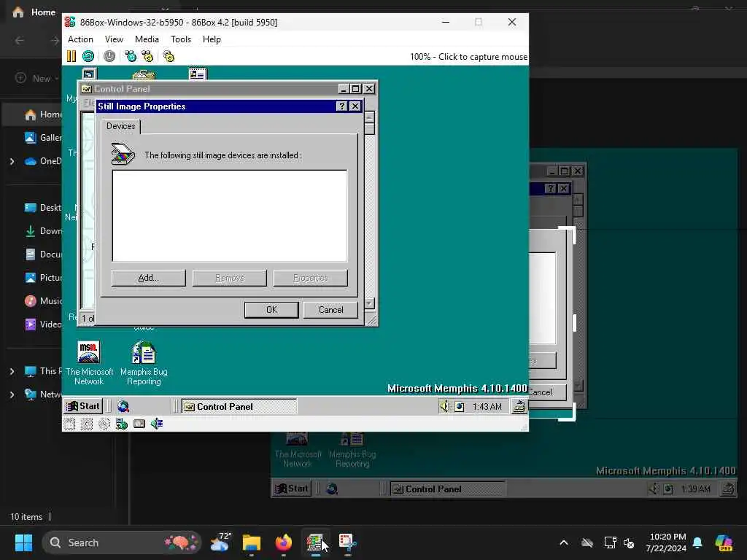Select the Devices tab
This screenshot has width=747, height=560.
coord(120,126)
